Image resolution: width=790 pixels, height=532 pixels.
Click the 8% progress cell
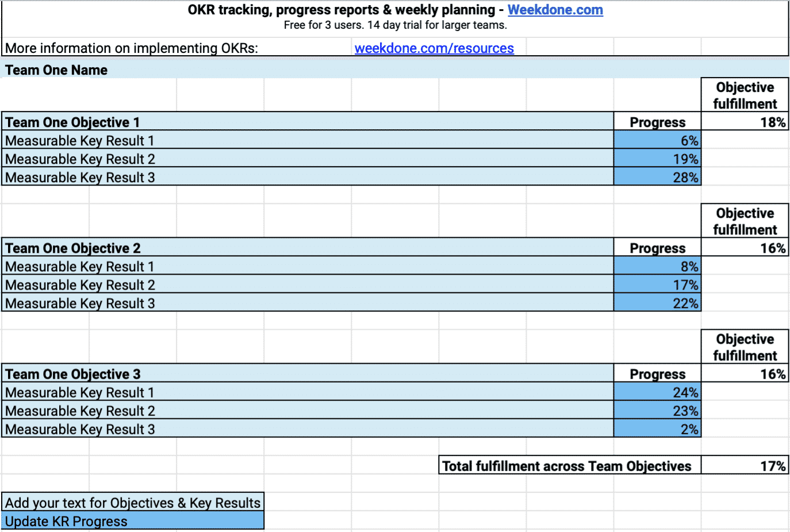pyautogui.click(x=658, y=266)
